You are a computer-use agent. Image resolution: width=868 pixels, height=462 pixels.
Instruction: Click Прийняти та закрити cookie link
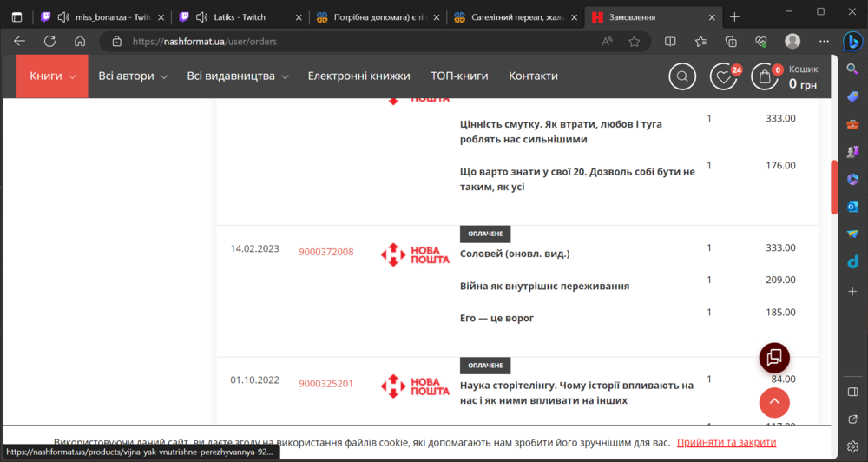727,442
